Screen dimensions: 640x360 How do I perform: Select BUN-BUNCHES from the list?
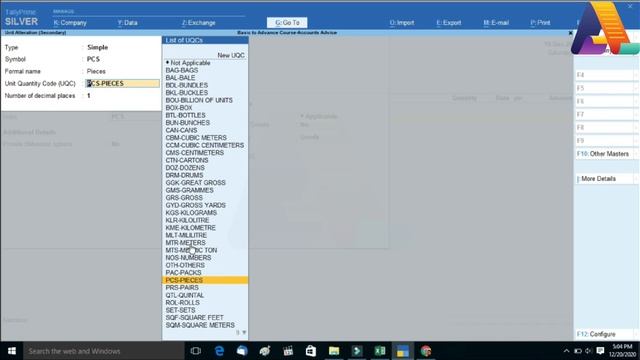(187, 122)
